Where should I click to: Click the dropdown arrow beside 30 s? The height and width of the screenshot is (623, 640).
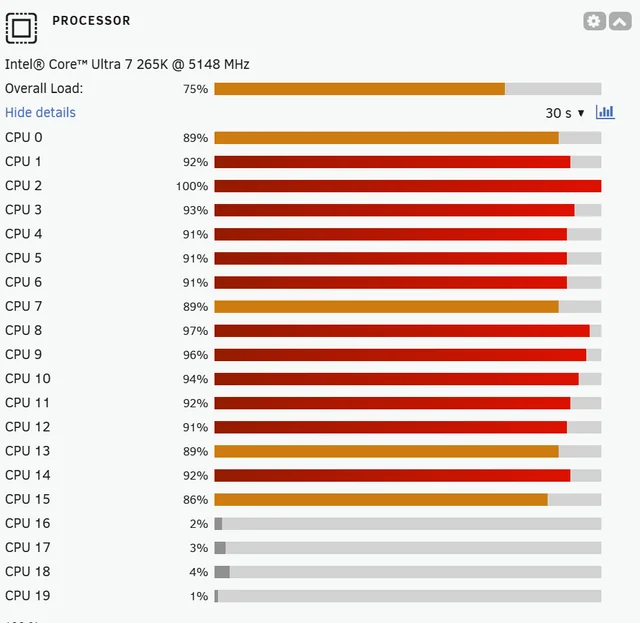pos(581,113)
